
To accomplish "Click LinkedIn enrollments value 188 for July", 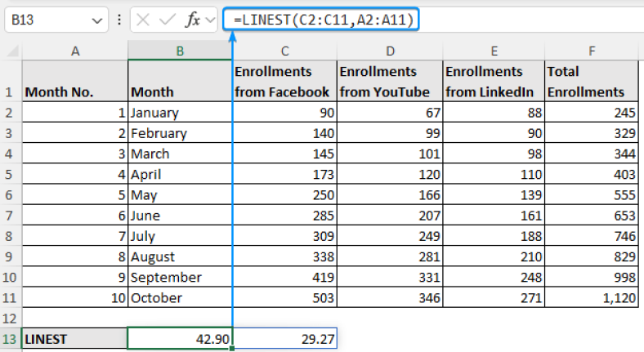I will 494,236.
